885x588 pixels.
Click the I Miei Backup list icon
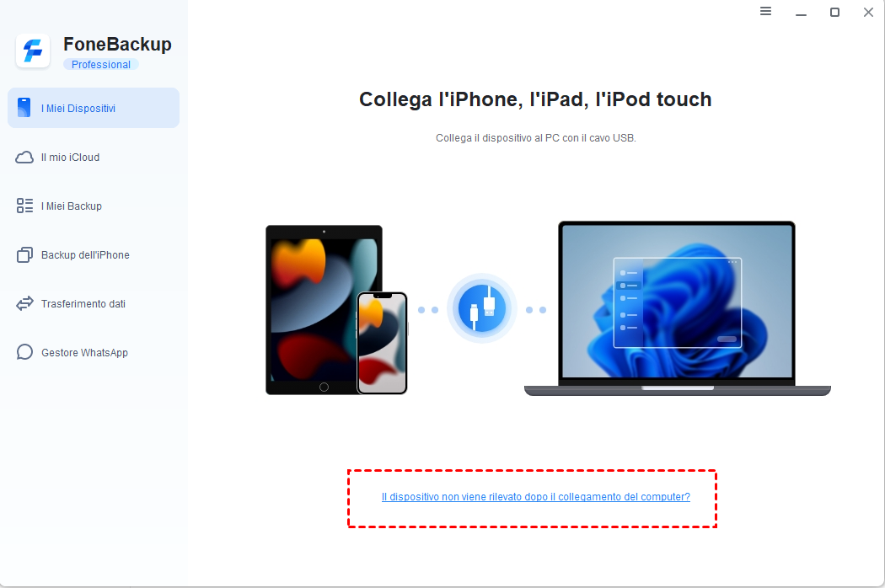tap(24, 206)
